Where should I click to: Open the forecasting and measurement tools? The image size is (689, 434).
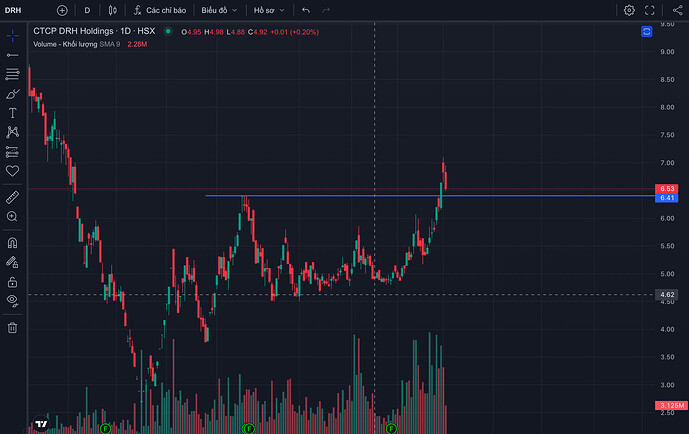(x=12, y=152)
